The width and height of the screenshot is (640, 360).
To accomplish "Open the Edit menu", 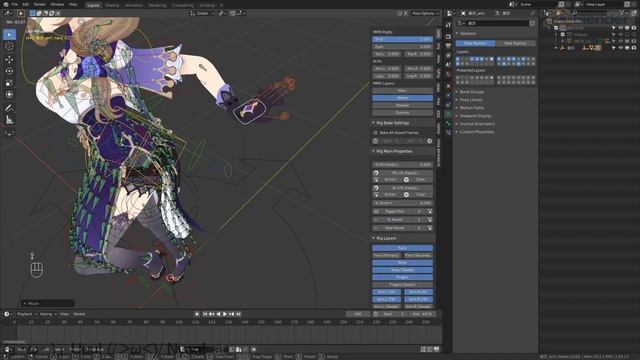I will click(26, 4).
